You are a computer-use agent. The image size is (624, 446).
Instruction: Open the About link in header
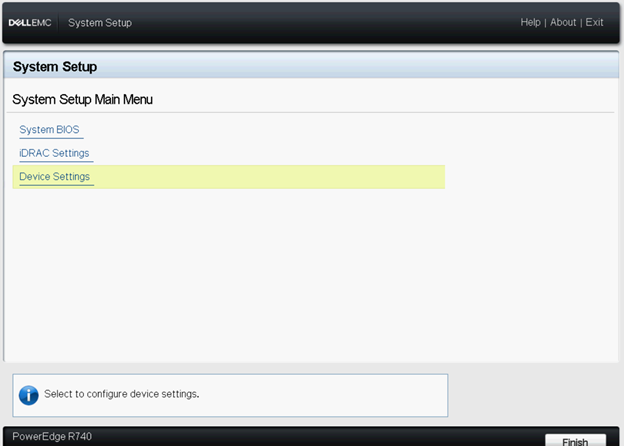point(563,22)
